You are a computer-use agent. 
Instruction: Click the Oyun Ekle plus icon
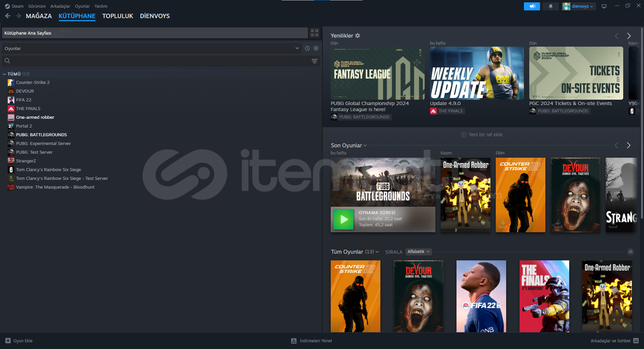8,341
